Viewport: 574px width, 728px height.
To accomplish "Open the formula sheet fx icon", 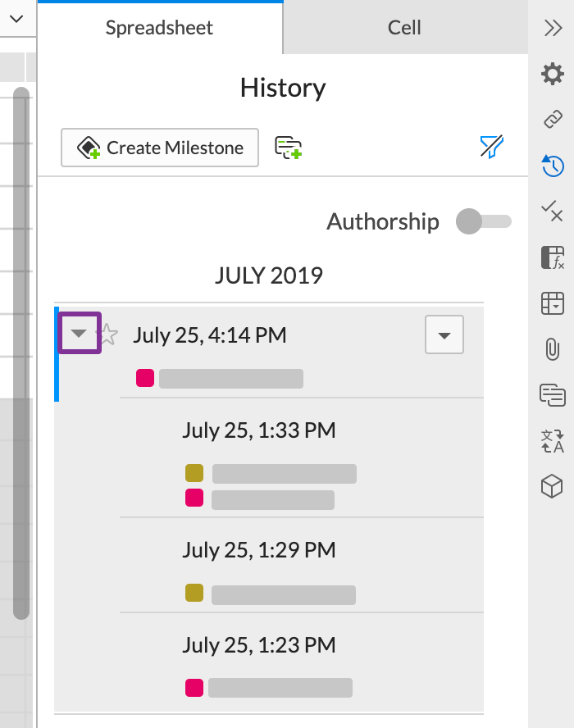I will (553, 257).
